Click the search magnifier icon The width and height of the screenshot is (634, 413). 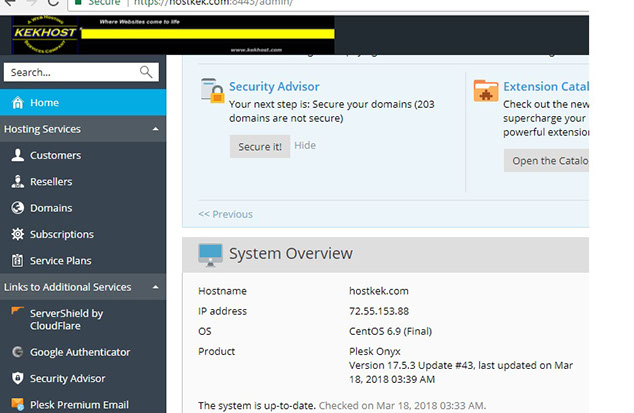[146, 72]
